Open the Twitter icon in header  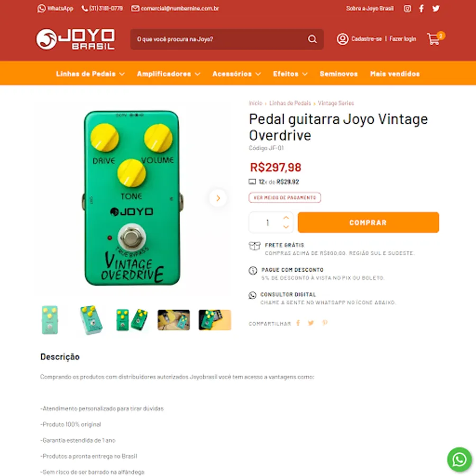[x=436, y=8]
